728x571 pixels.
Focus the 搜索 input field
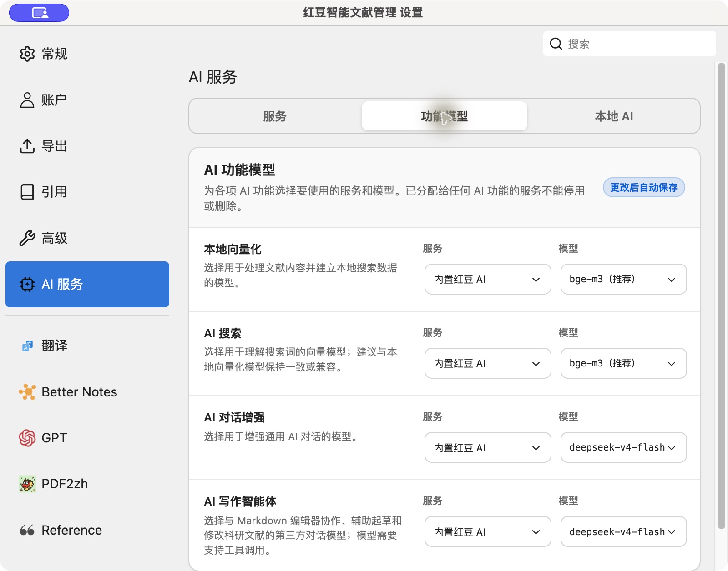630,44
